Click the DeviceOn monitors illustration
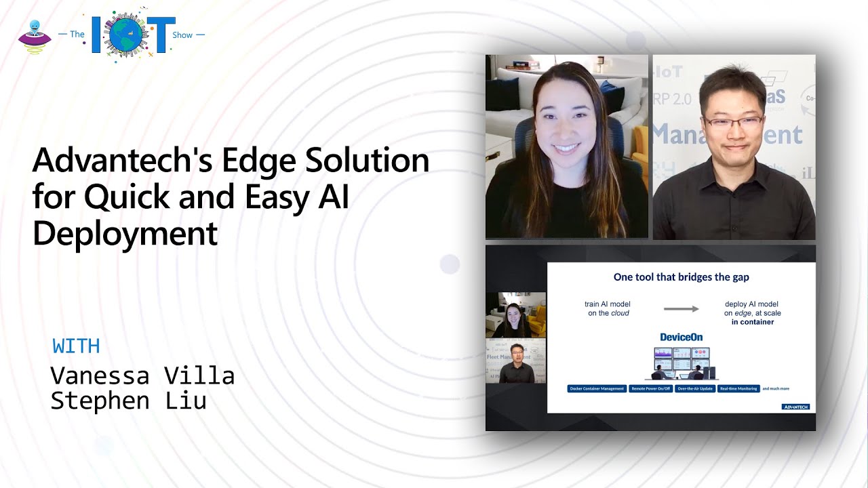Viewport: 868px width, 488px height. point(681,363)
